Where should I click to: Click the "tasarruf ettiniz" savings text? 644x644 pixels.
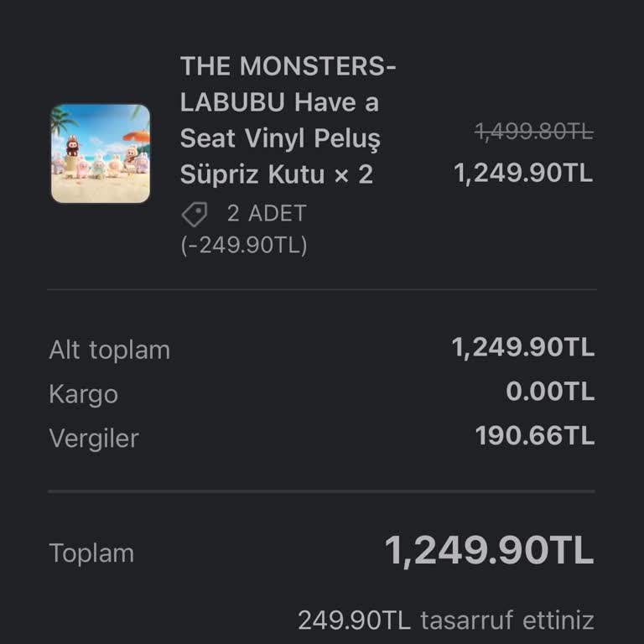pos(506,621)
